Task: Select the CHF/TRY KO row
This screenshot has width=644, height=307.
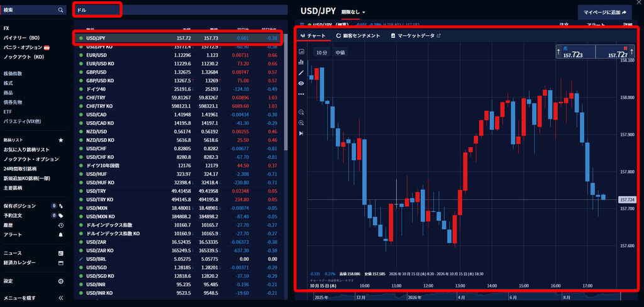Action: coord(179,106)
